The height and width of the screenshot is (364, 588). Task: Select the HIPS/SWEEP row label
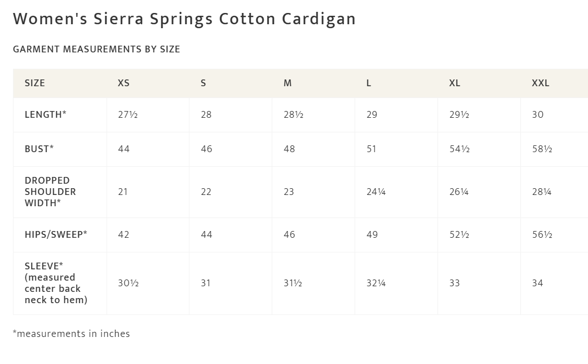click(56, 234)
